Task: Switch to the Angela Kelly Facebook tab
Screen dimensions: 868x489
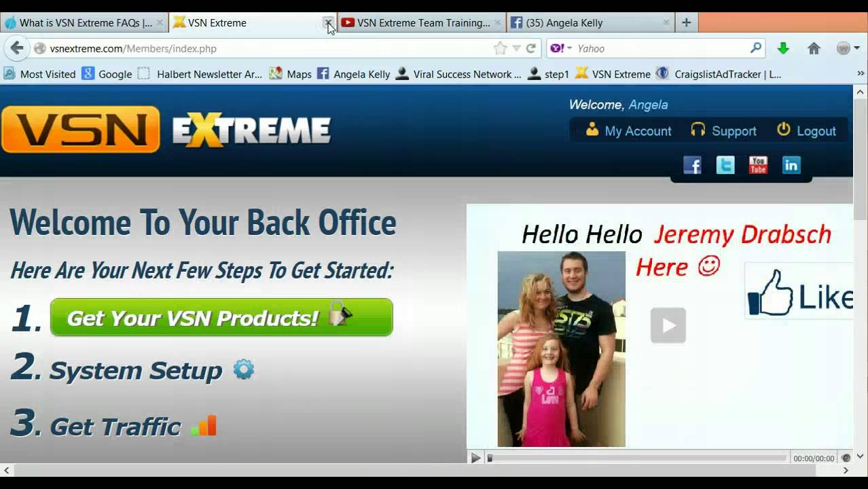Action: coord(590,22)
